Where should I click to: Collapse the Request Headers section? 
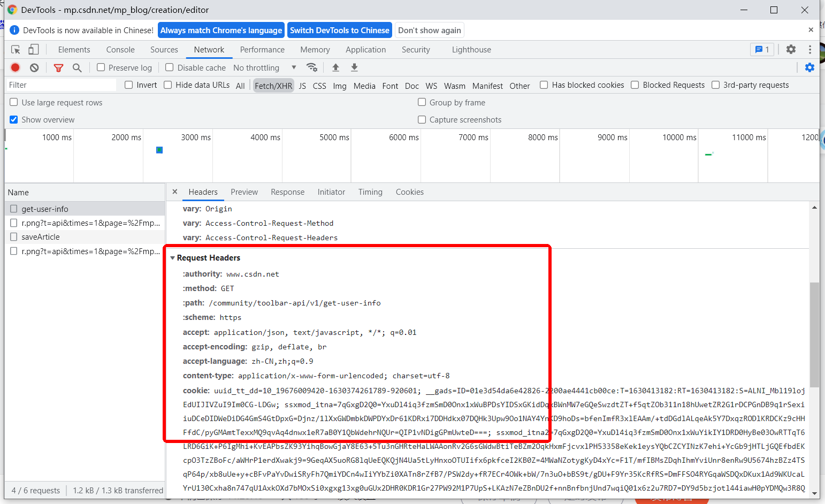coord(173,257)
